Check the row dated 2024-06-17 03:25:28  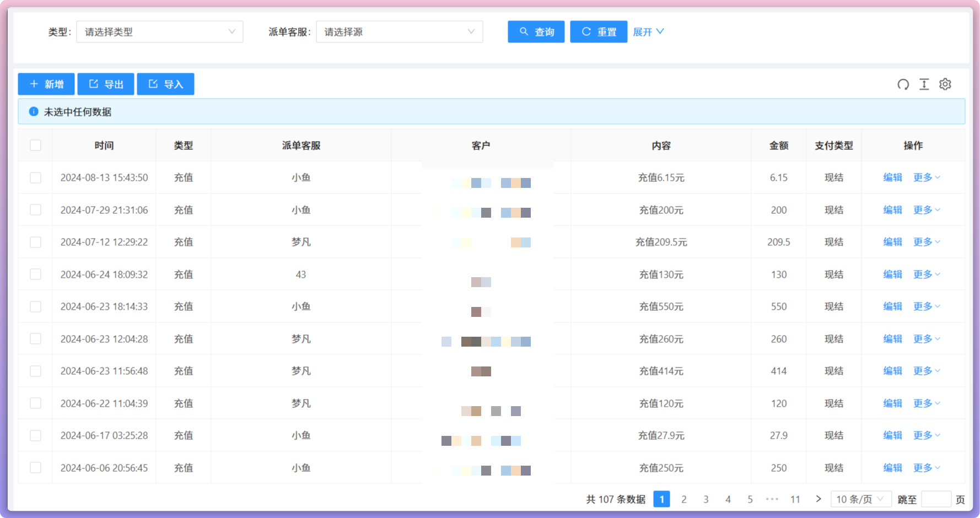click(x=36, y=435)
